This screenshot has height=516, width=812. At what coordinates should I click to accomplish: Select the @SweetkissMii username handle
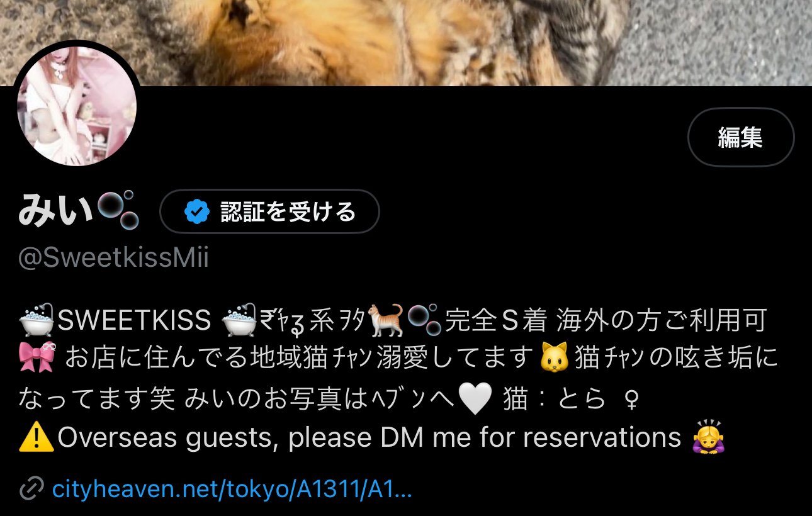113,259
